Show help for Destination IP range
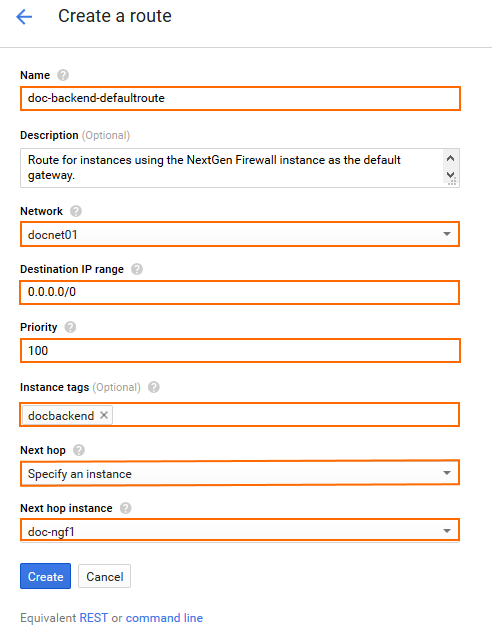492x637 pixels. [137, 269]
